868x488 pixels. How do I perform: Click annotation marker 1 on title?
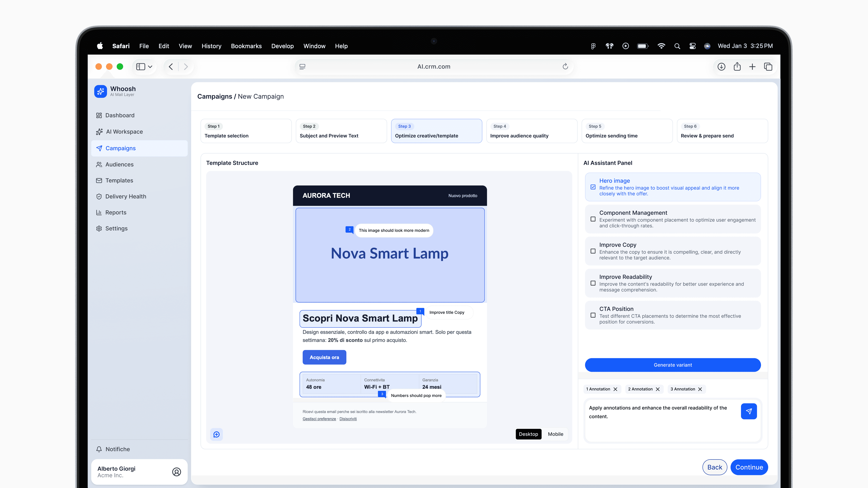tap(420, 311)
